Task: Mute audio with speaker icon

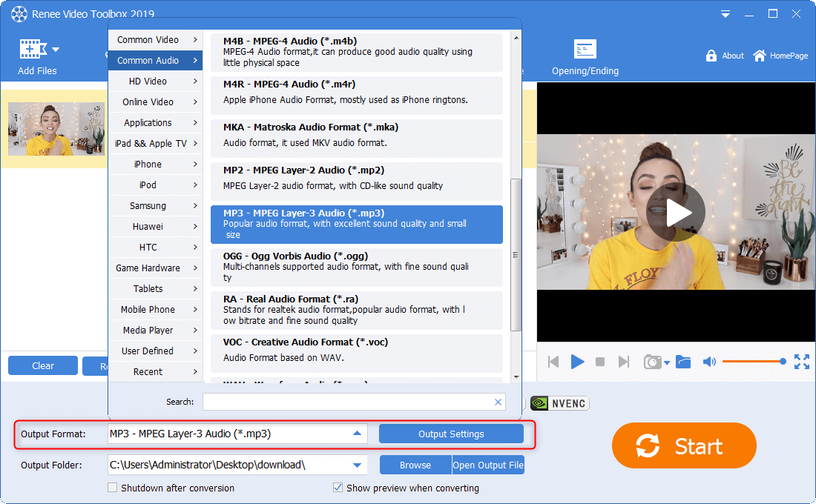Action: pos(709,362)
